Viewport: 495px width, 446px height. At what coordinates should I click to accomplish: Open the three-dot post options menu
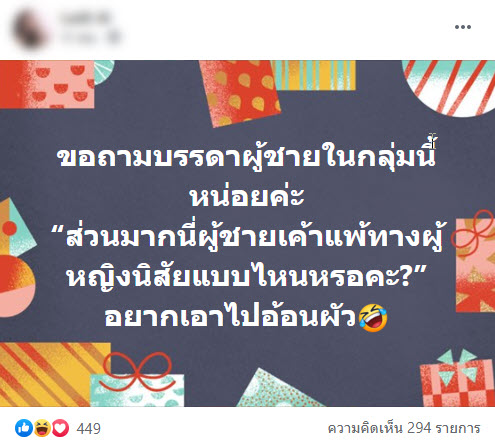[463, 27]
